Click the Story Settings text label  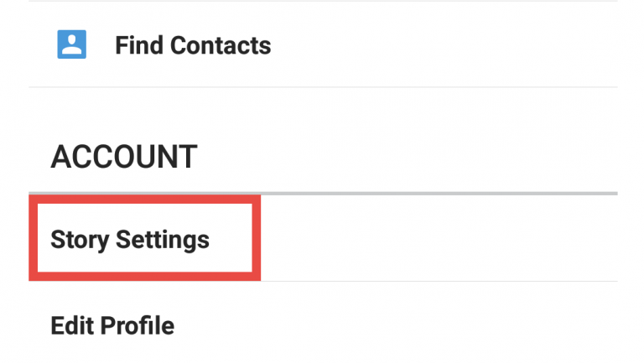point(130,240)
